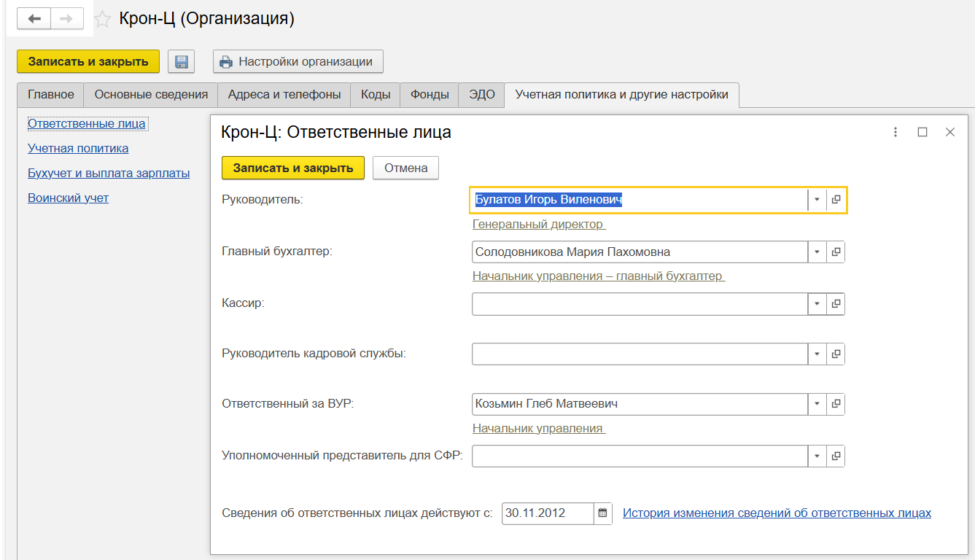Click the Генеральный директор position link
The image size is (975, 560).
[538, 225]
